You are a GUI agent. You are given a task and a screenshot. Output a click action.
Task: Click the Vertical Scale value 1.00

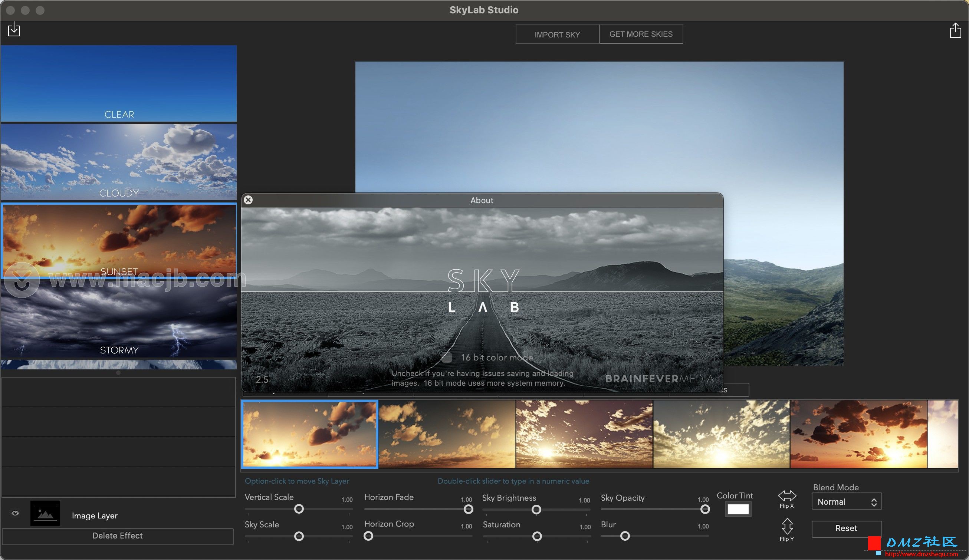click(x=347, y=500)
